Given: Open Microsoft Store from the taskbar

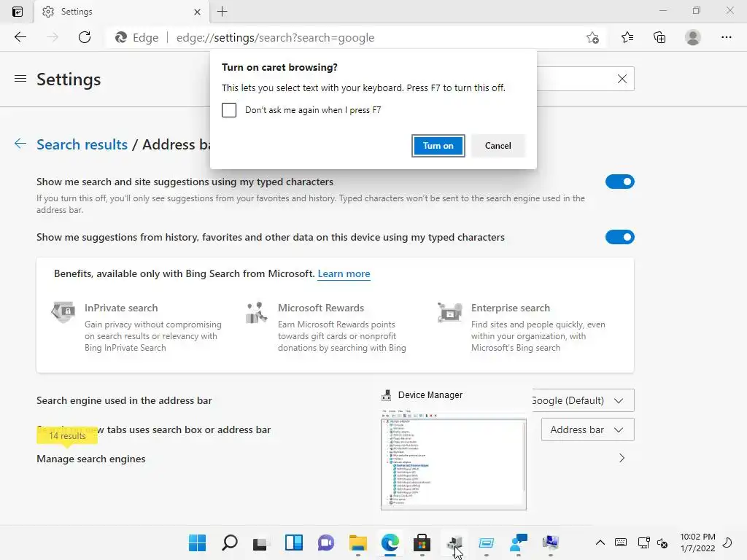Looking at the screenshot, I should [x=422, y=542].
